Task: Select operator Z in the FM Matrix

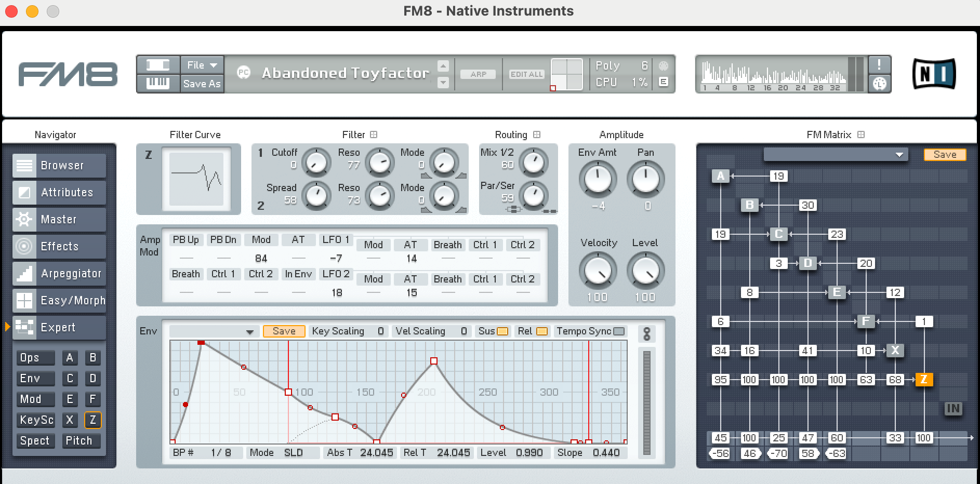Action: point(924,380)
